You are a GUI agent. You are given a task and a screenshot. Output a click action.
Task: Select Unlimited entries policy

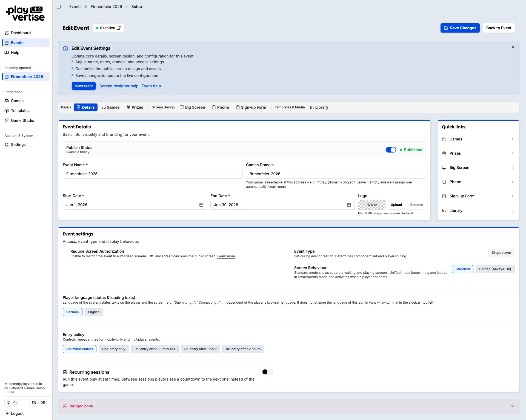(x=79, y=349)
